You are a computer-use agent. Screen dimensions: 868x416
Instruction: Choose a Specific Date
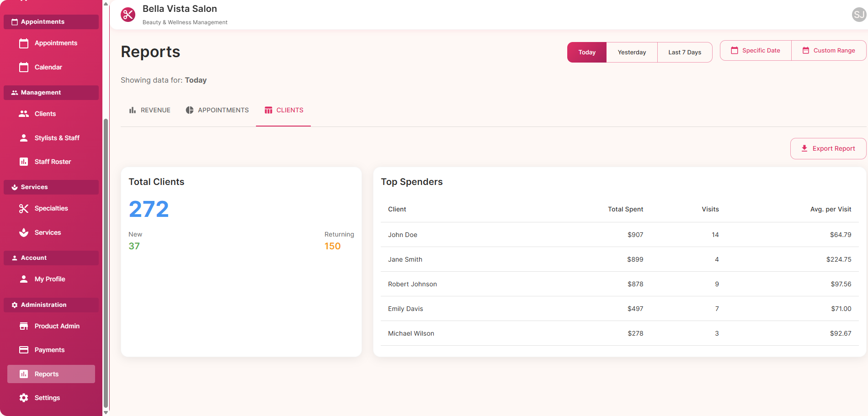[756, 51]
